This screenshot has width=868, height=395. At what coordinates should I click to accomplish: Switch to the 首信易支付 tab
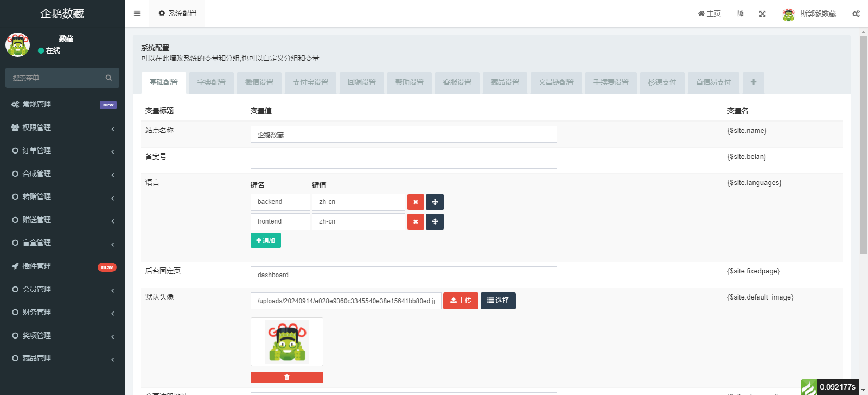pos(713,82)
